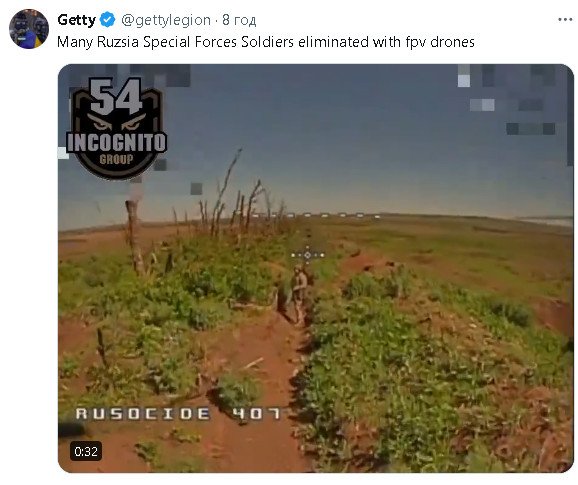Click the 0:32 video duration badge

click(x=86, y=451)
